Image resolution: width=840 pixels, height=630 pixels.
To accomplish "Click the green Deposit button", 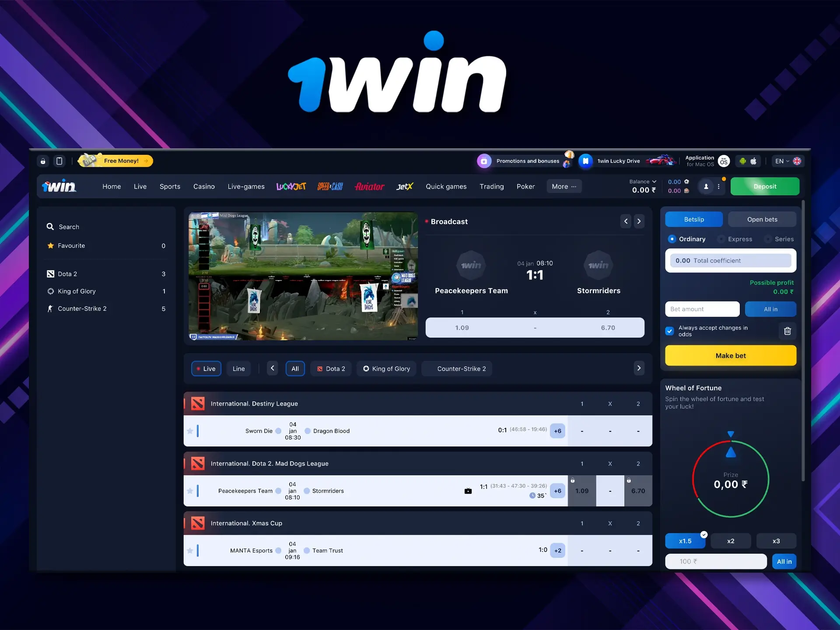I will click(x=765, y=186).
